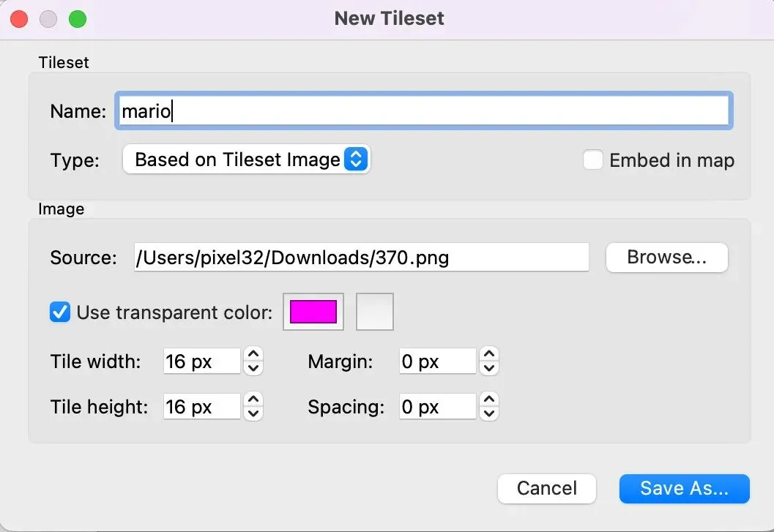The height and width of the screenshot is (532, 774).
Task: Decrease the Margin value
Action: 489,368
